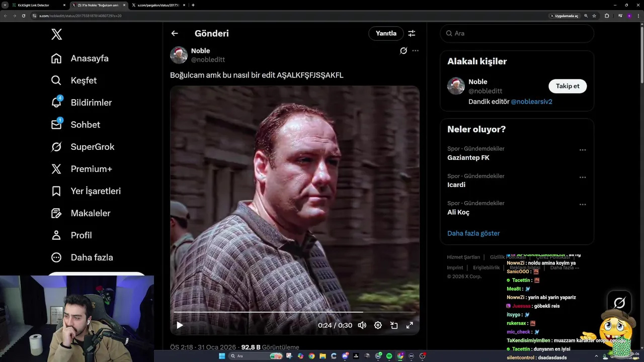Click the Ara search field on X

pyautogui.click(x=517, y=33)
